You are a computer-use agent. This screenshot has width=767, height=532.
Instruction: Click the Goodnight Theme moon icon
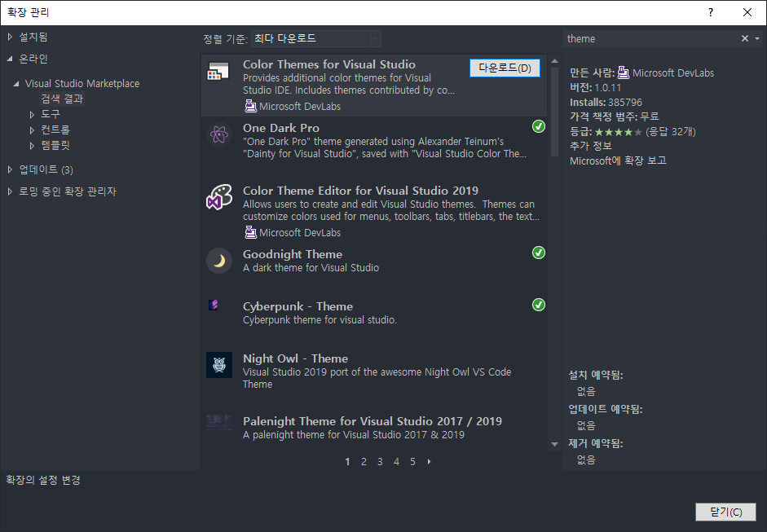[x=219, y=261]
